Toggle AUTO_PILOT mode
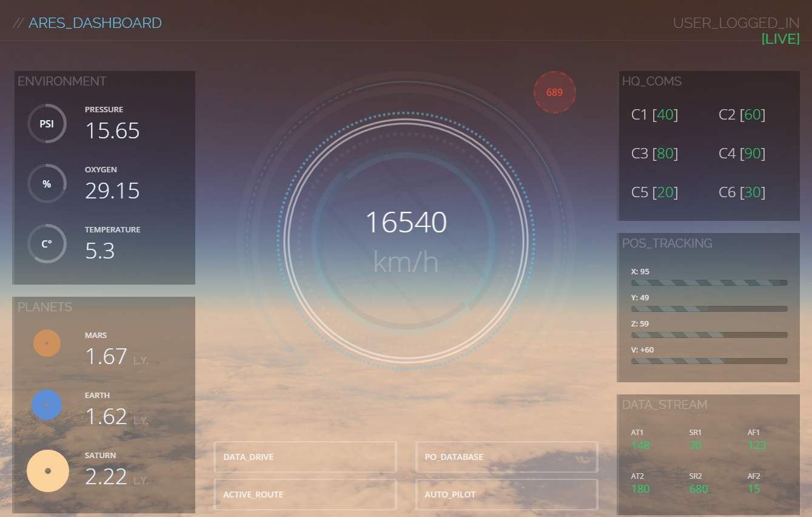Image resolution: width=812 pixels, height=517 pixels. pos(506,494)
